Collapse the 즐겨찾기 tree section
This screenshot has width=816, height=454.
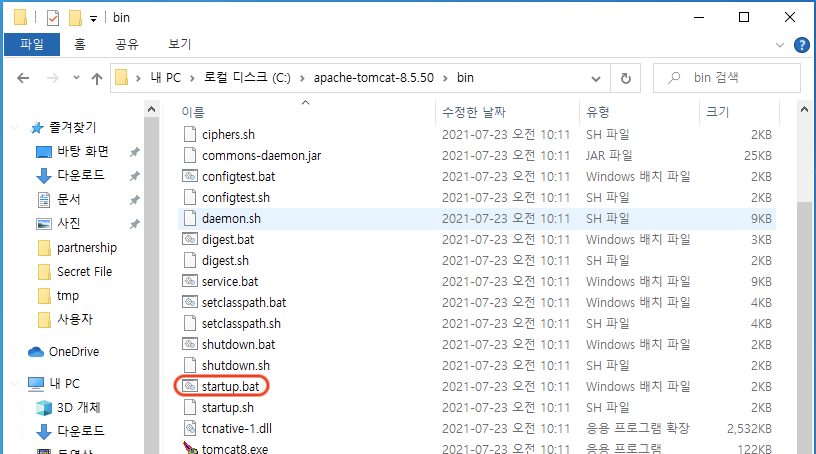(x=15, y=128)
